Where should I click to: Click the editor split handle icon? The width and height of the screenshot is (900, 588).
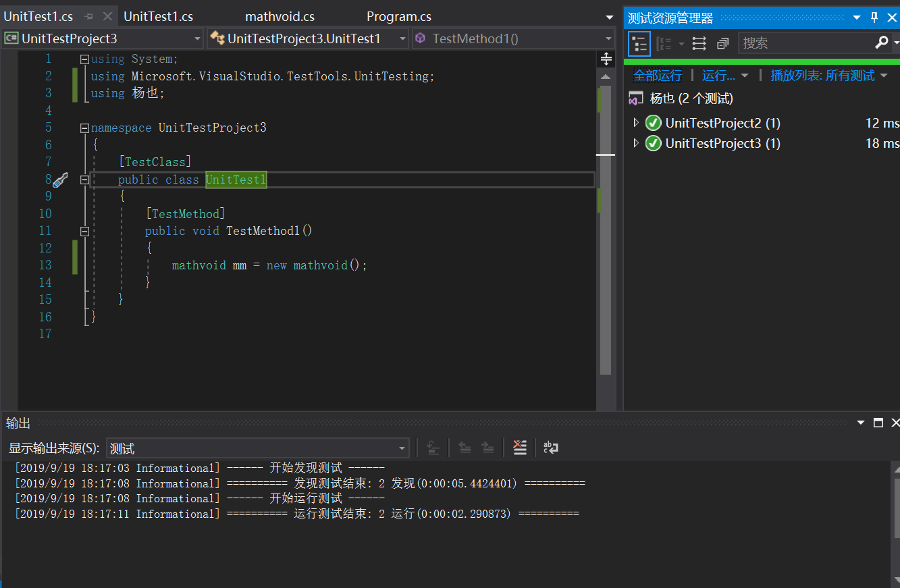tap(606, 59)
